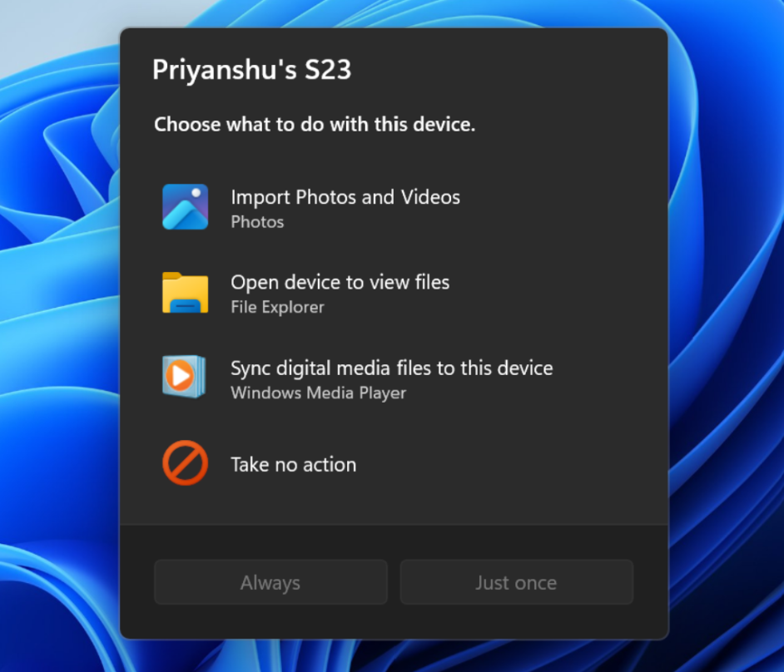Click the Photos app icon
The height and width of the screenshot is (672, 784).
pos(185,207)
